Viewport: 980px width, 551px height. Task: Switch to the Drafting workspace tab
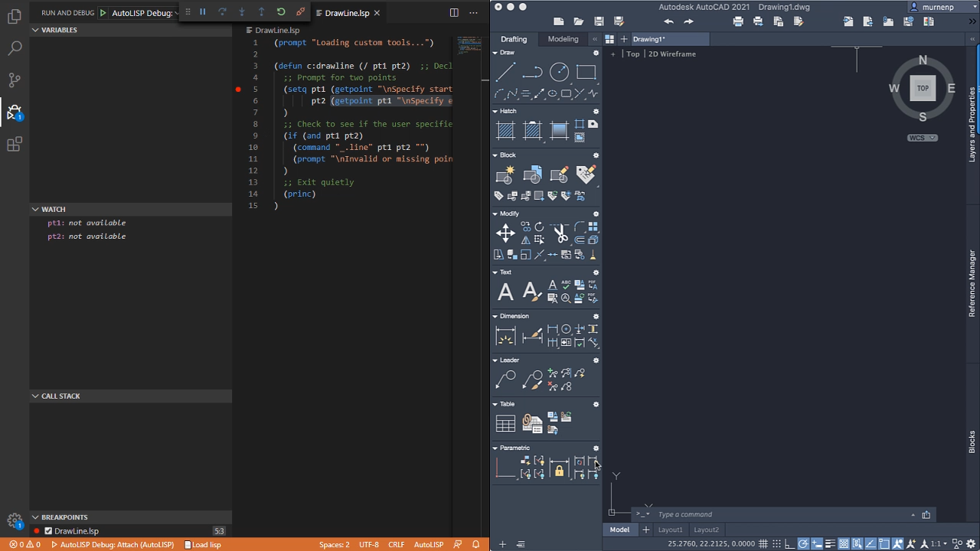click(x=514, y=39)
